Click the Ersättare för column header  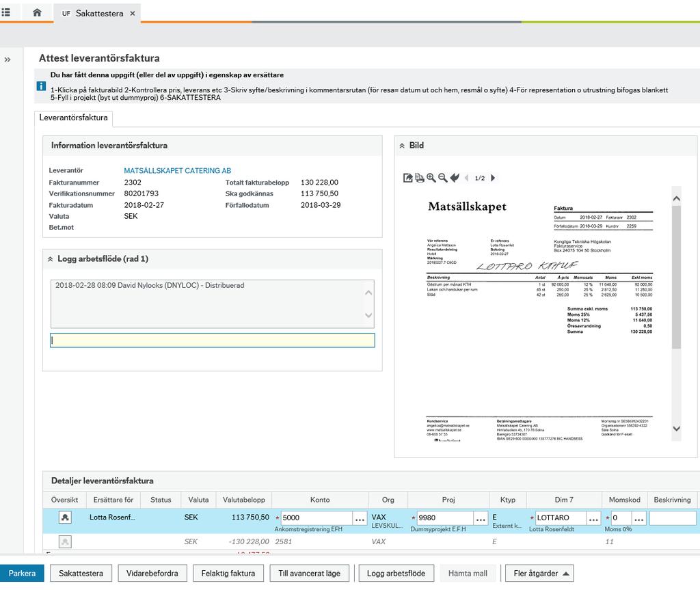coord(113,500)
